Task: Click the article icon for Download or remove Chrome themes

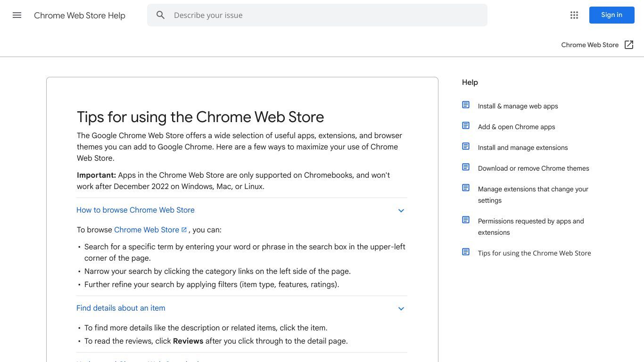Action: click(x=466, y=167)
